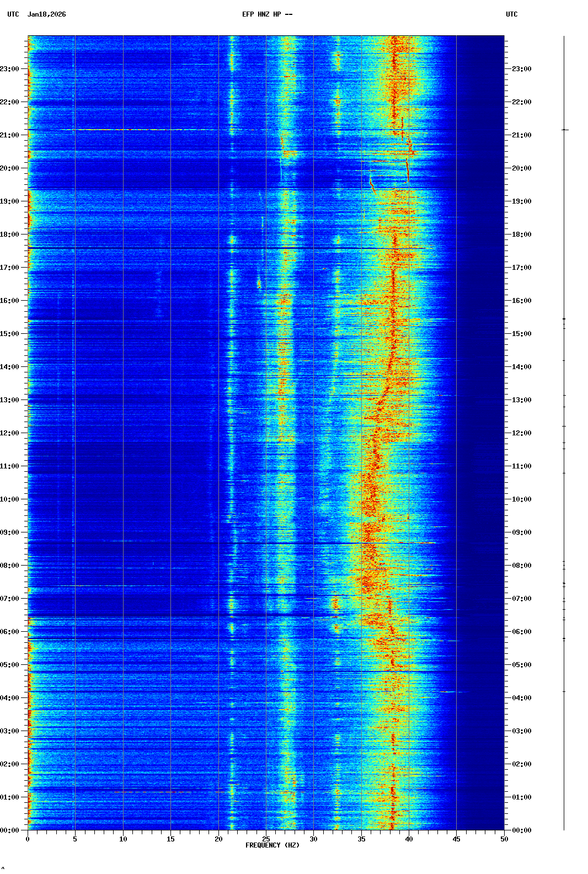Click the 25 tick on frequency axis

[x=266, y=839]
